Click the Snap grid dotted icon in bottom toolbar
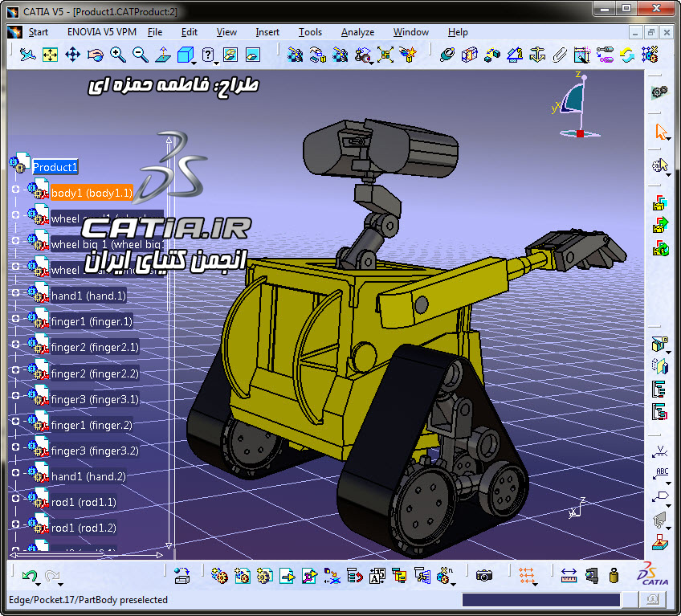The width and height of the screenshot is (681, 616). 526,576
